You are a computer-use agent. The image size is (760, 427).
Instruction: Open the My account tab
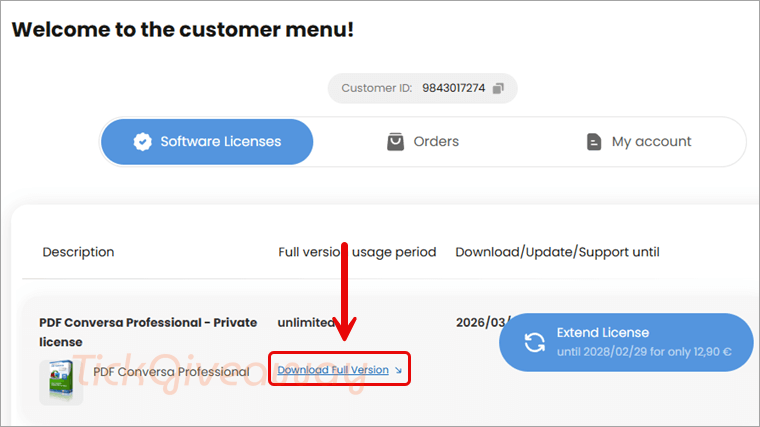638,142
